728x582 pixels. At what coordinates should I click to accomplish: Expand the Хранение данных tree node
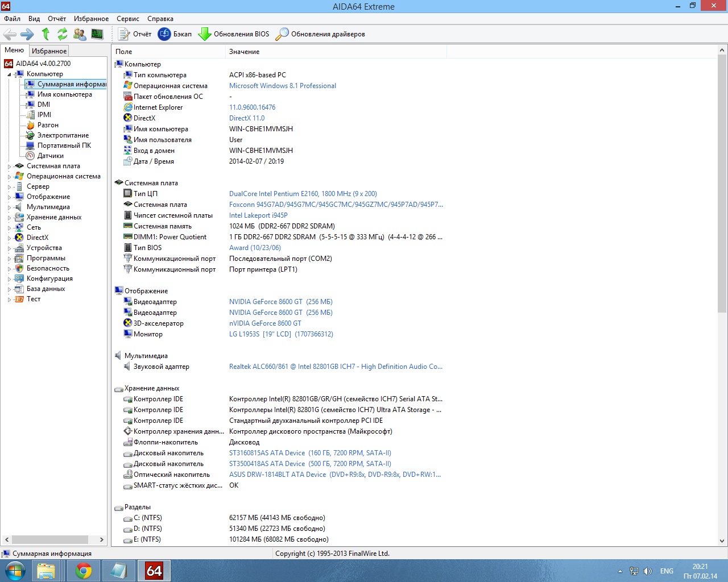pyautogui.click(x=9, y=218)
